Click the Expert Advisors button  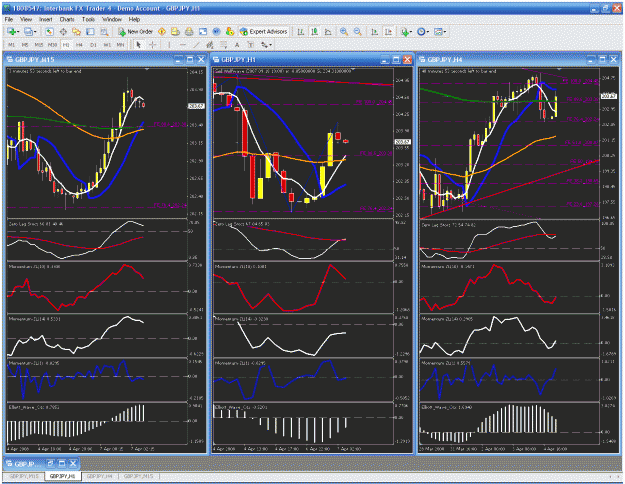[264, 31]
